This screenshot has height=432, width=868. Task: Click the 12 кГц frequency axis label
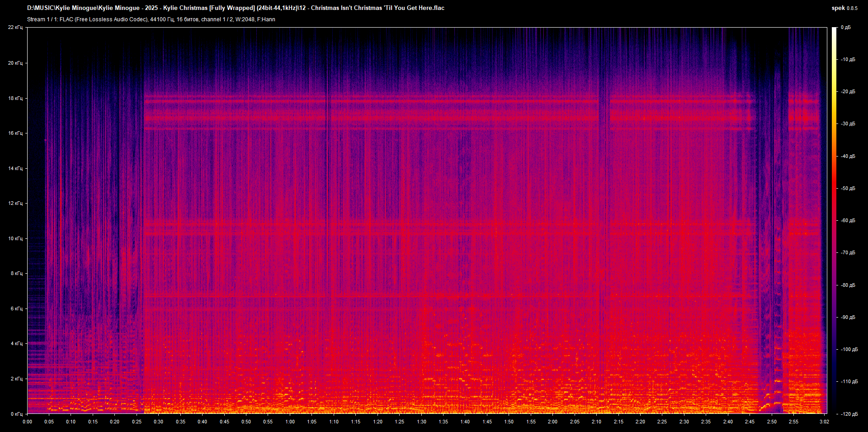tap(15, 203)
